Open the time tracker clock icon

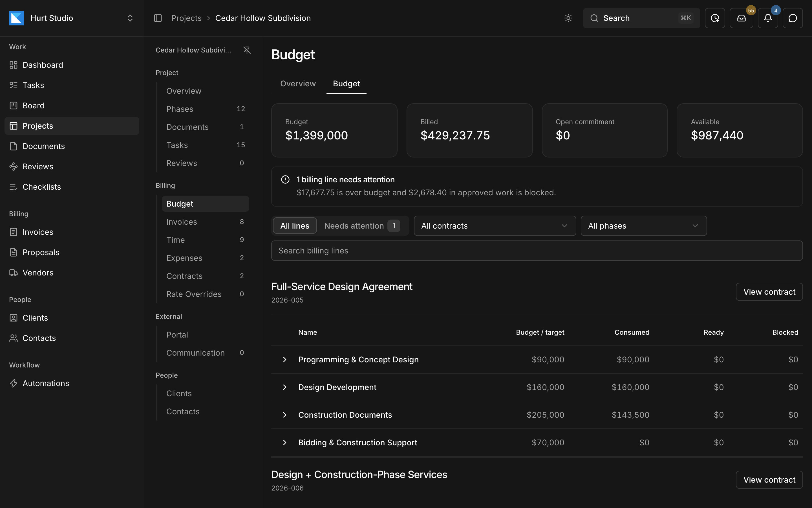click(715, 18)
